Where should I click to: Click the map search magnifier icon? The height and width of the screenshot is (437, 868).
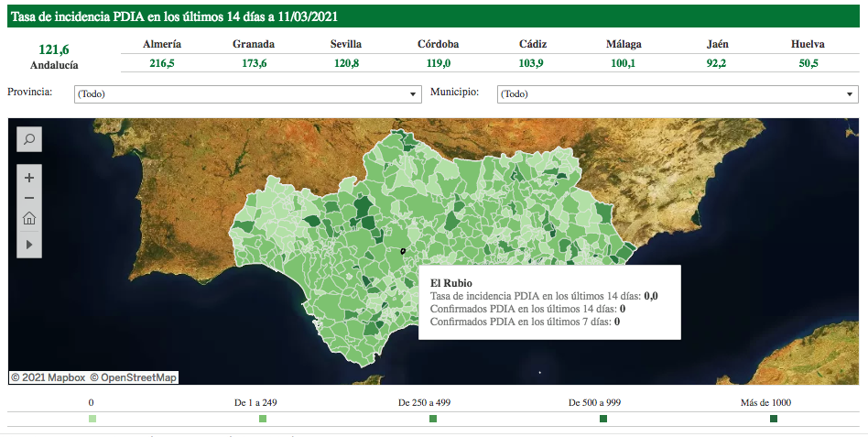[x=29, y=139]
